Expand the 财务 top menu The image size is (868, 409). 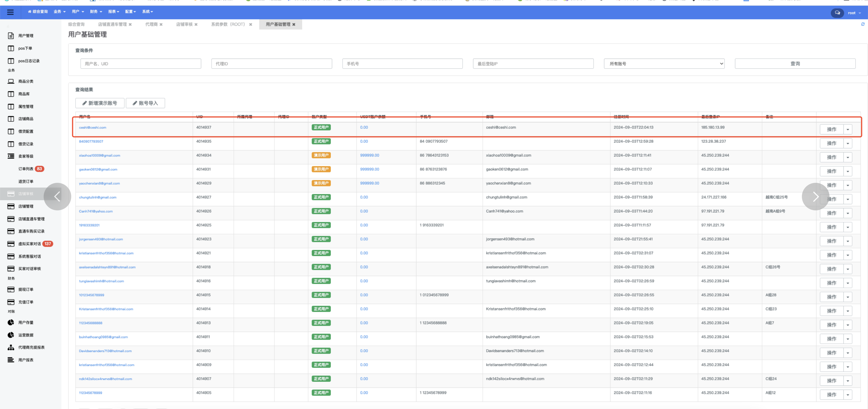[96, 12]
